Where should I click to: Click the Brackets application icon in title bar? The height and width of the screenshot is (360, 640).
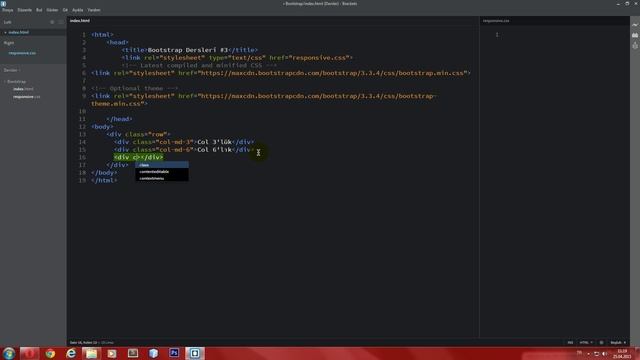tap(4, 3)
